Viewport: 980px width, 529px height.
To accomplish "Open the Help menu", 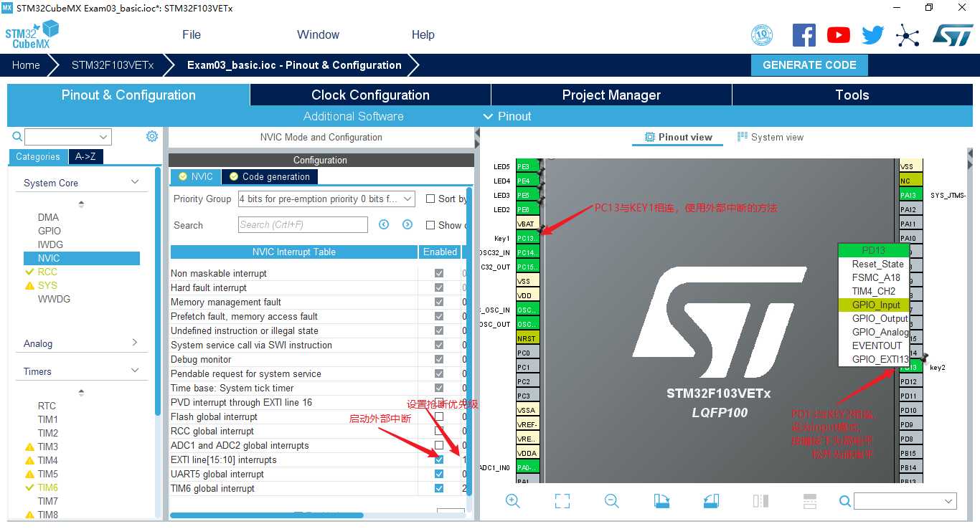I will point(423,34).
